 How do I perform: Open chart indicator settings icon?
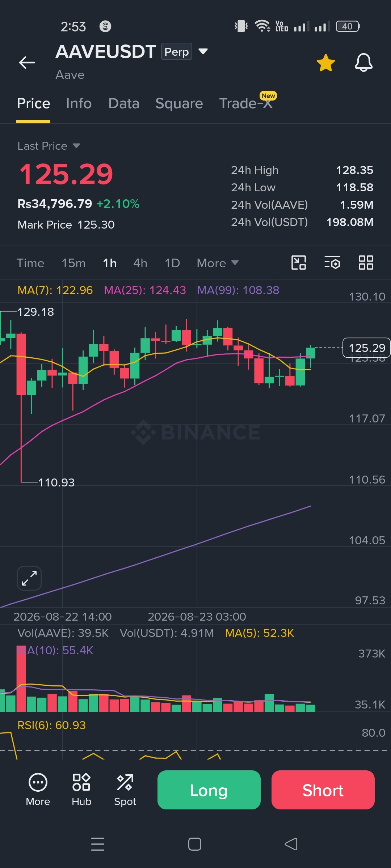tap(332, 263)
